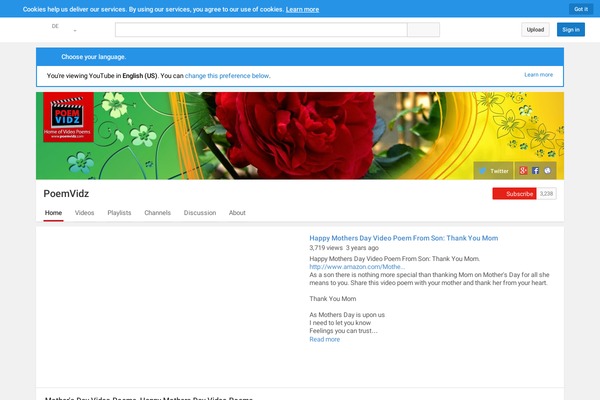Click the PoemVidz channel name heading
The width and height of the screenshot is (600, 400).
(x=66, y=194)
